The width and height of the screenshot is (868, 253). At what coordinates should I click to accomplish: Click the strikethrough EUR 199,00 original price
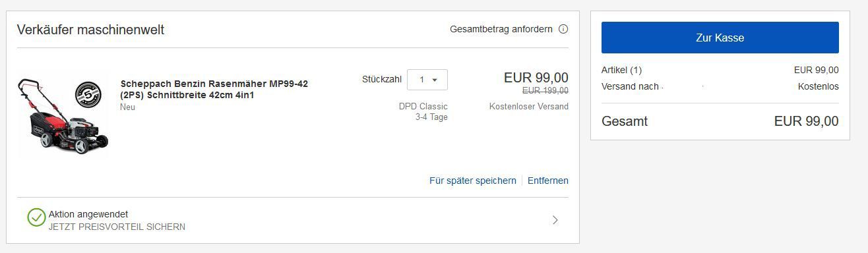coord(545,90)
